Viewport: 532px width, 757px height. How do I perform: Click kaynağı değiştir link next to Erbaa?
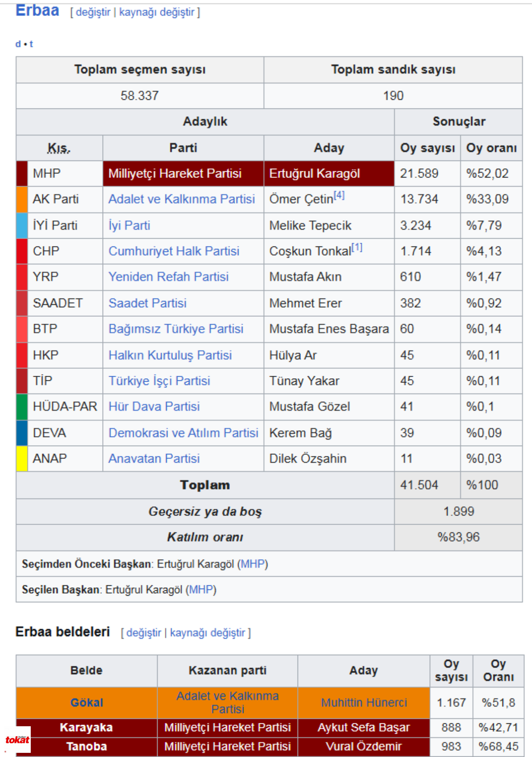tap(157, 12)
